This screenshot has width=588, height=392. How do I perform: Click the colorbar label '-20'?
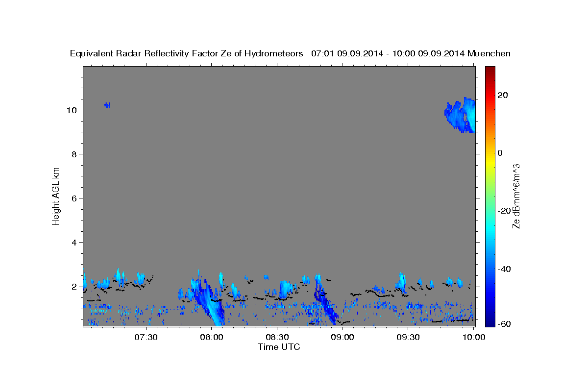tap(504, 211)
